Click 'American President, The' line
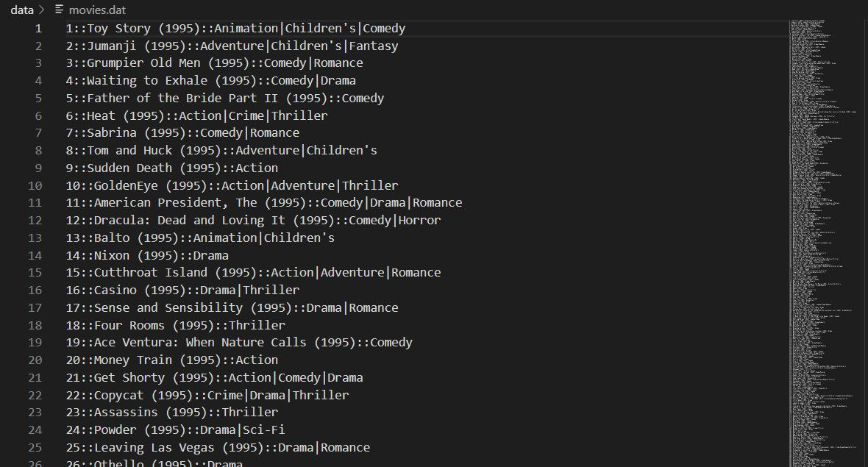Viewport: 868px width, 467px height. (x=264, y=202)
